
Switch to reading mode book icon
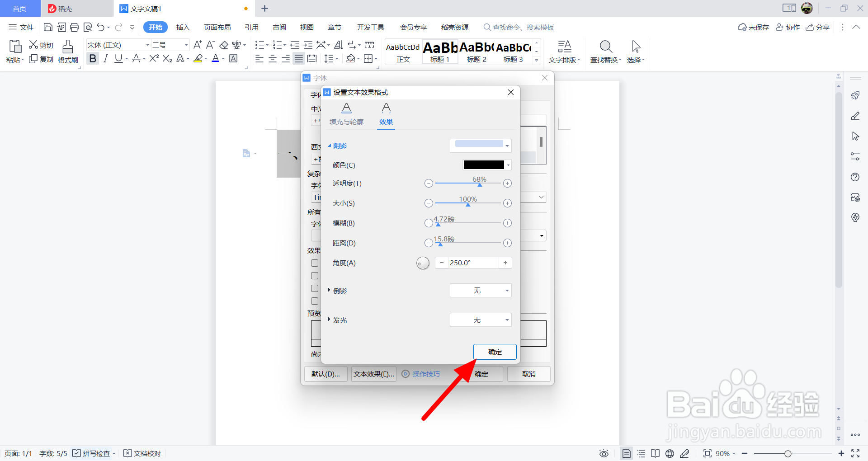[656, 453]
